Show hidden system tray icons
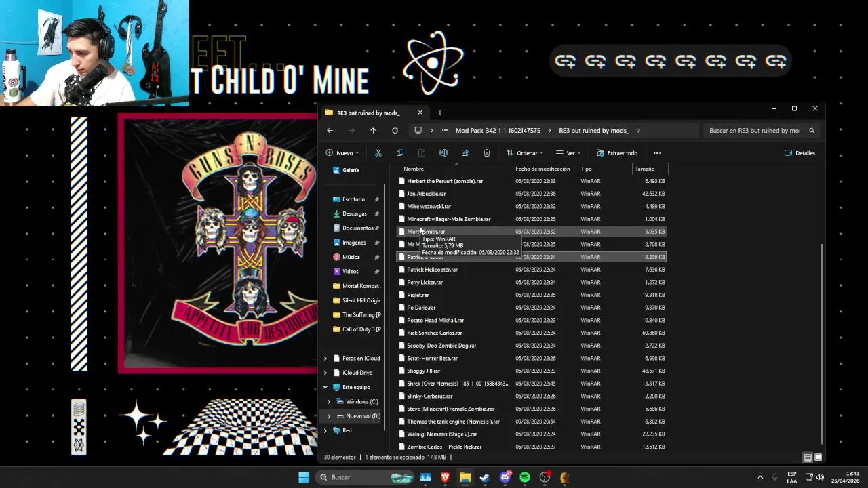Screen dimensions: 868x488 (x=760, y=477)
